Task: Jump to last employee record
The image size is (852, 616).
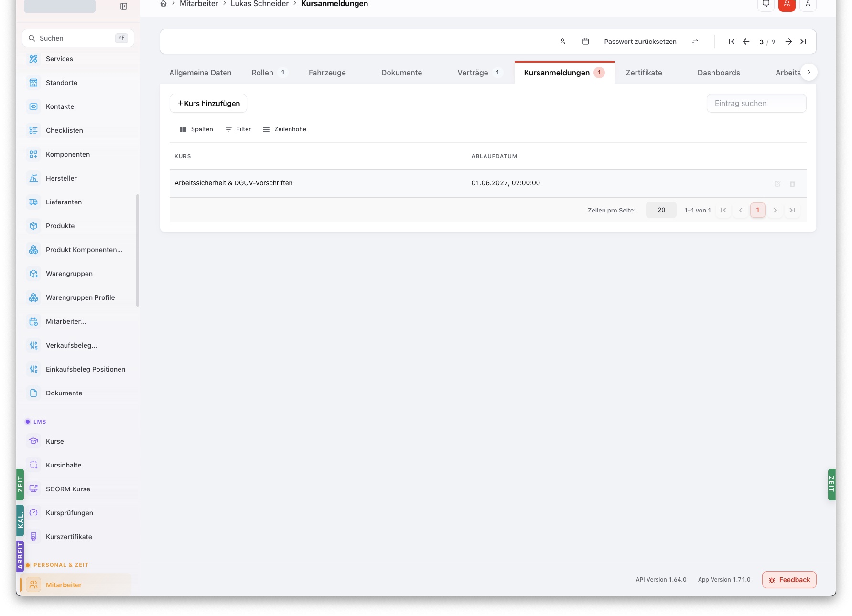Action: [x=803, y=42]
